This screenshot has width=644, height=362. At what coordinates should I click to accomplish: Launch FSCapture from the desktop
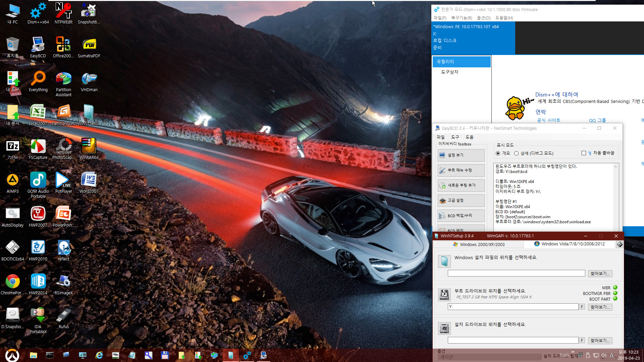38,149
